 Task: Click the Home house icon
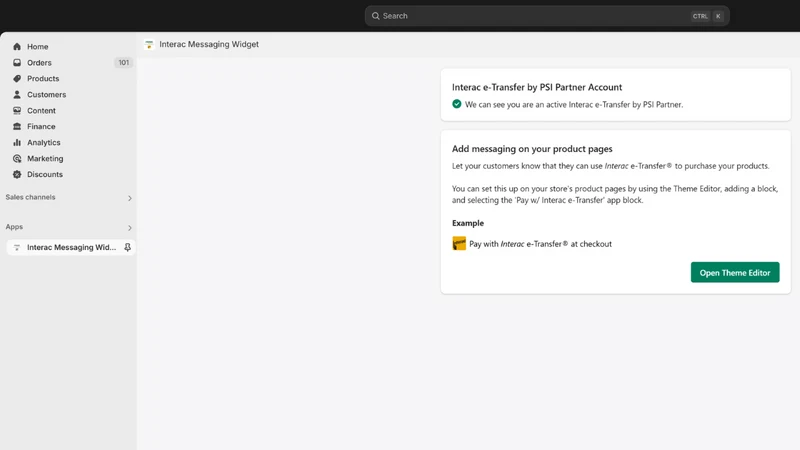(17, 46)
